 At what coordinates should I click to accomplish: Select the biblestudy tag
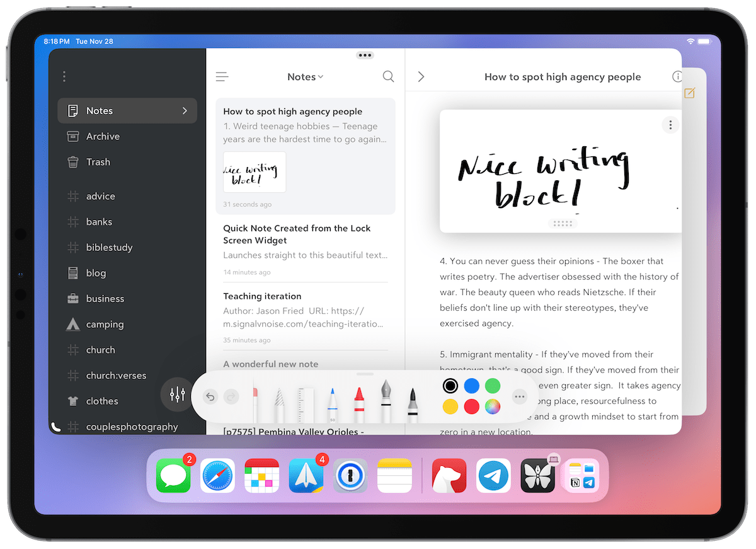point(107,247)
